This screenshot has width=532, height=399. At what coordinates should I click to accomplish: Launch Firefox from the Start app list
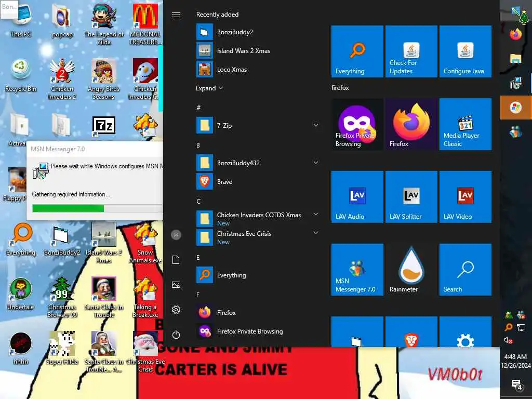258,312
